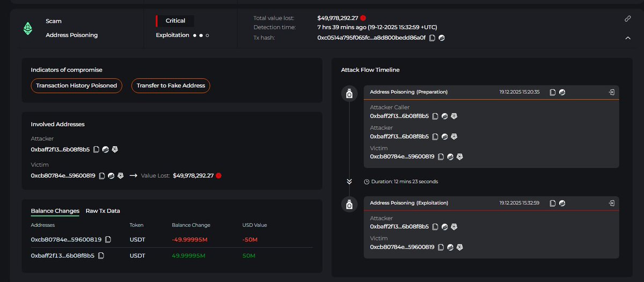Click the -50M USD value cell

pyautogui.click(x=250, y=240)
